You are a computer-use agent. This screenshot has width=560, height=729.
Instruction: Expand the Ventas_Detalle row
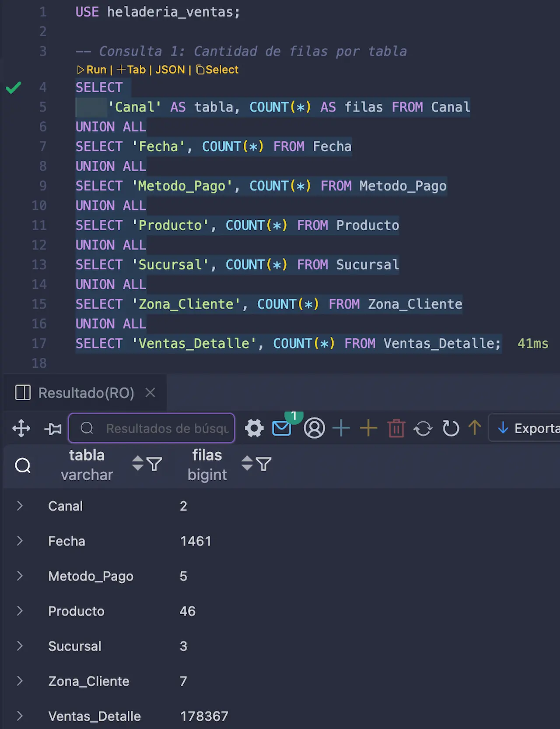(x=20, y=716)
